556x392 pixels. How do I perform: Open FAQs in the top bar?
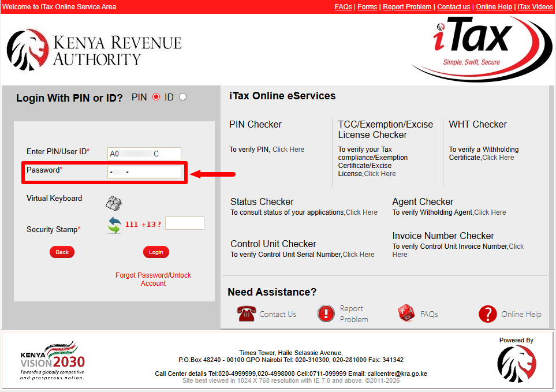[x=344, y=7]
